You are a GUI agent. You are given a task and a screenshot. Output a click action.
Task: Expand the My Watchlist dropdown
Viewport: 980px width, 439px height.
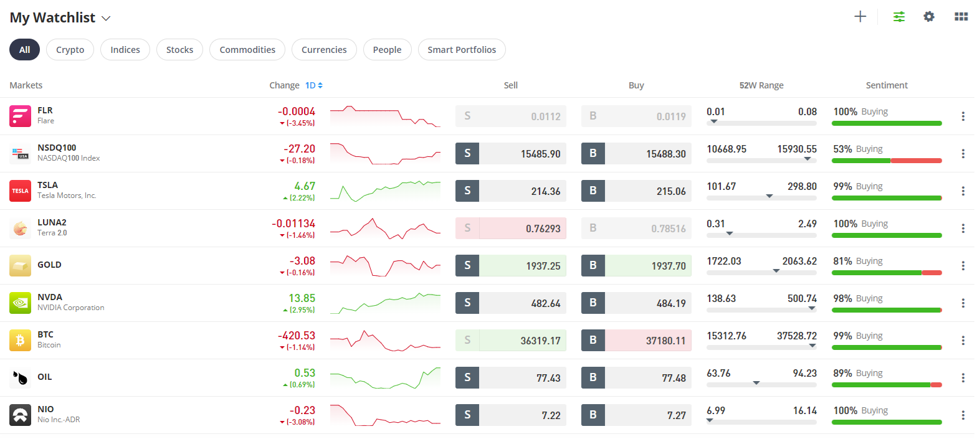(106, 19)
